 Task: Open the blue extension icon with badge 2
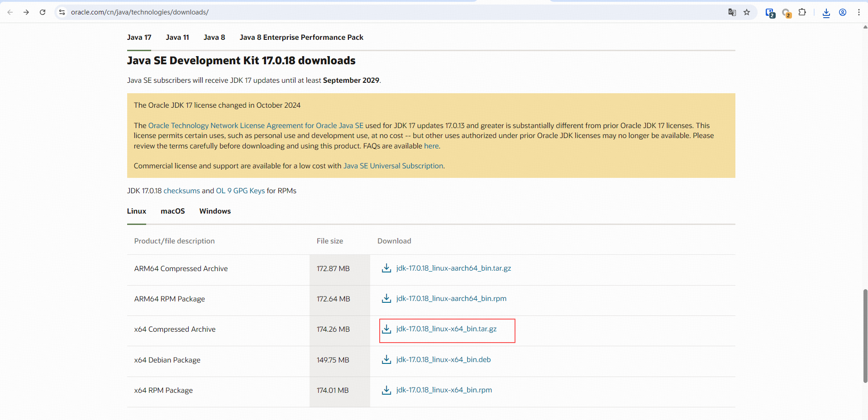click(x=770, y=13)
